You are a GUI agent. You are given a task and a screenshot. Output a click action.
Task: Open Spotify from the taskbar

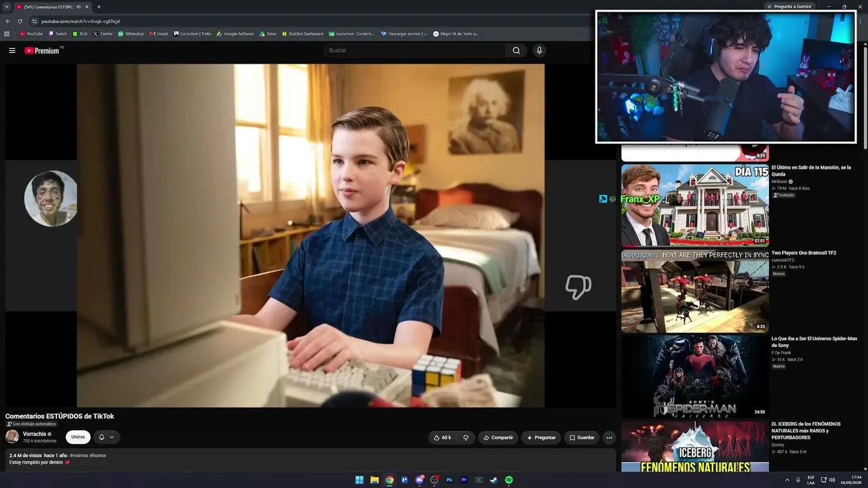point(509,480)
